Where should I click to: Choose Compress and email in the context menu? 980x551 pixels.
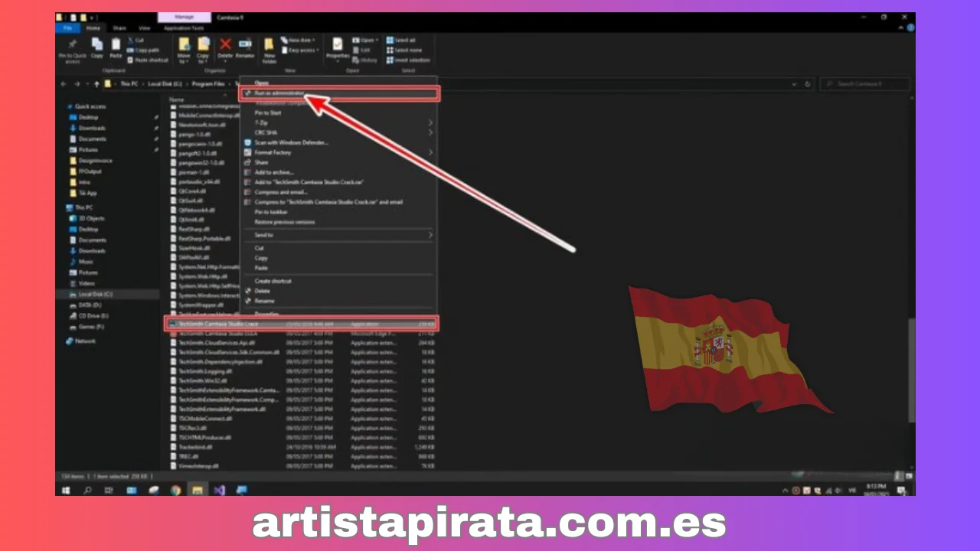point(339,192)
